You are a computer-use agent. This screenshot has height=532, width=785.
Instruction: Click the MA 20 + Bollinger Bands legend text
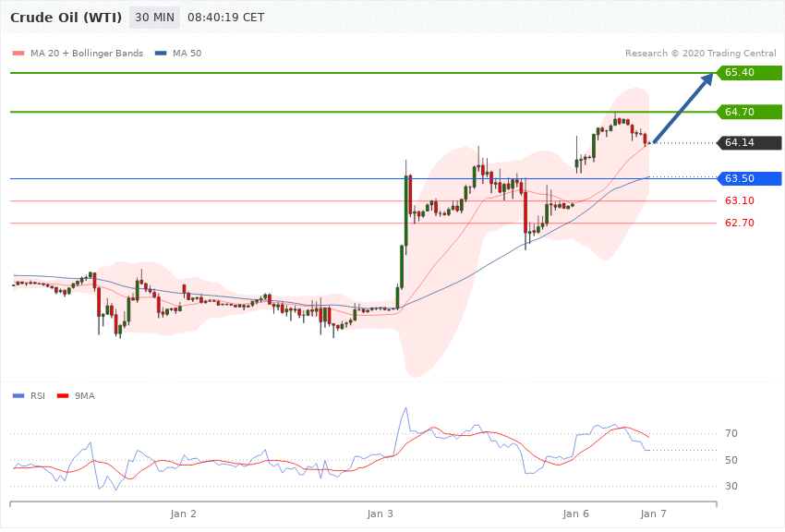pos(87,53)
